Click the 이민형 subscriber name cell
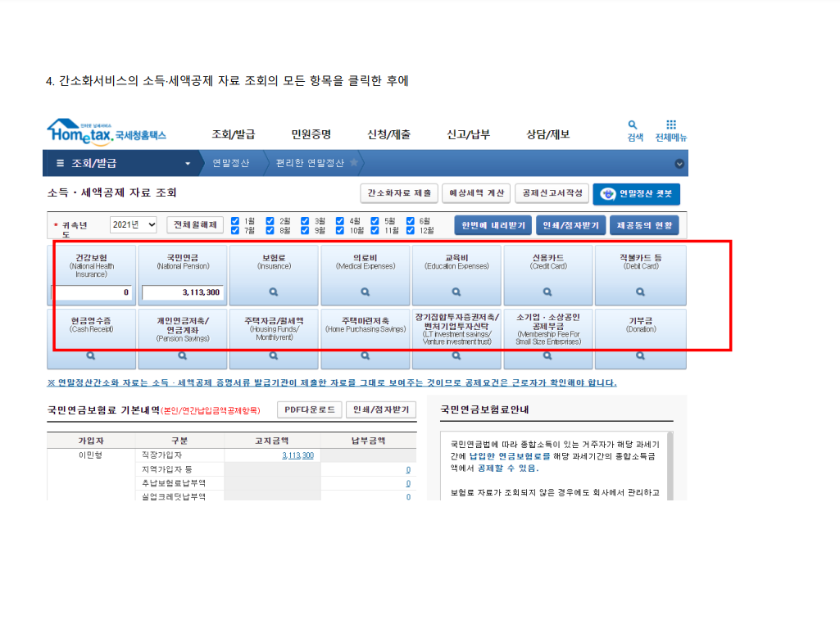This screenshot has width=840, height=638. point(90,455)
